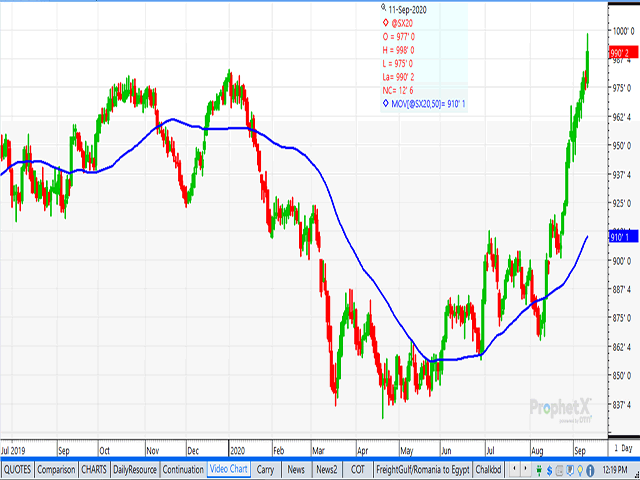Open the Carry tab
Viewport: 640px width, 480px height.
tap(265, 469)
